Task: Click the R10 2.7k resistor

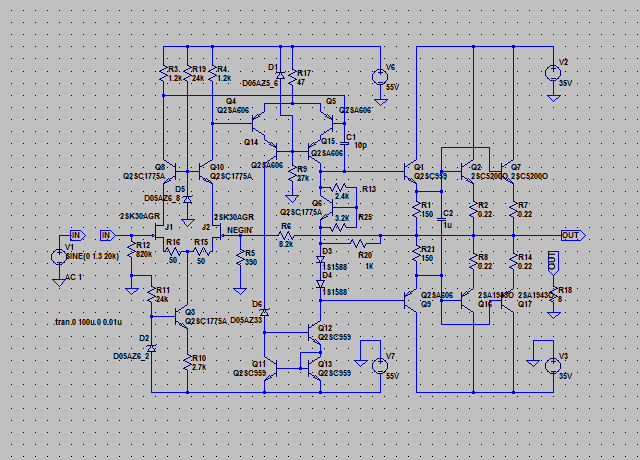Action: click(186, 362)
